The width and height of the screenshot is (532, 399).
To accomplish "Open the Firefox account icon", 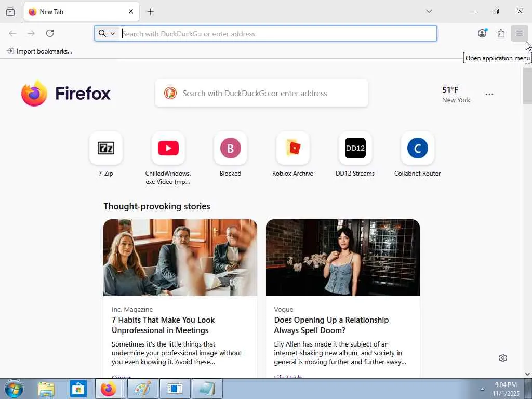I will click(x=482, y=33).
